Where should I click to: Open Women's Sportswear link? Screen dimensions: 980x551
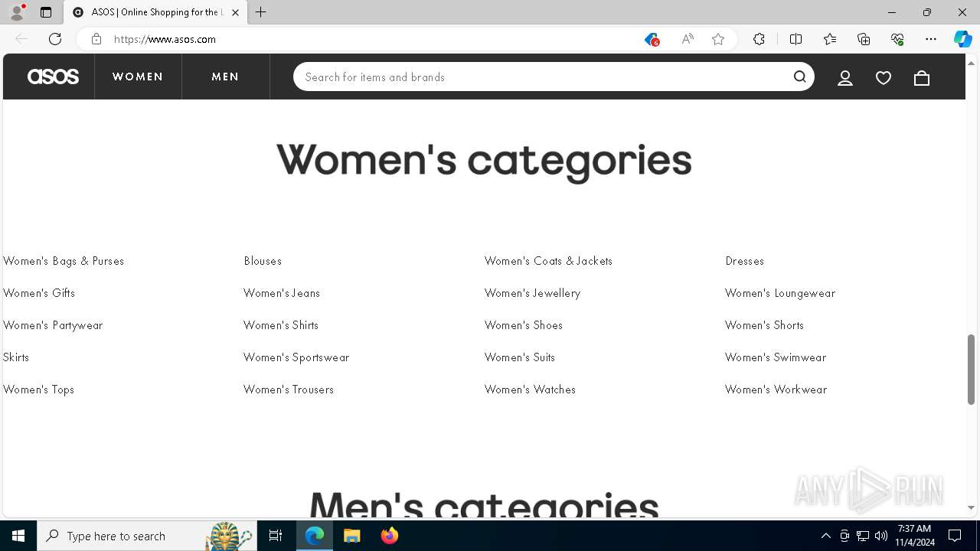296,357
